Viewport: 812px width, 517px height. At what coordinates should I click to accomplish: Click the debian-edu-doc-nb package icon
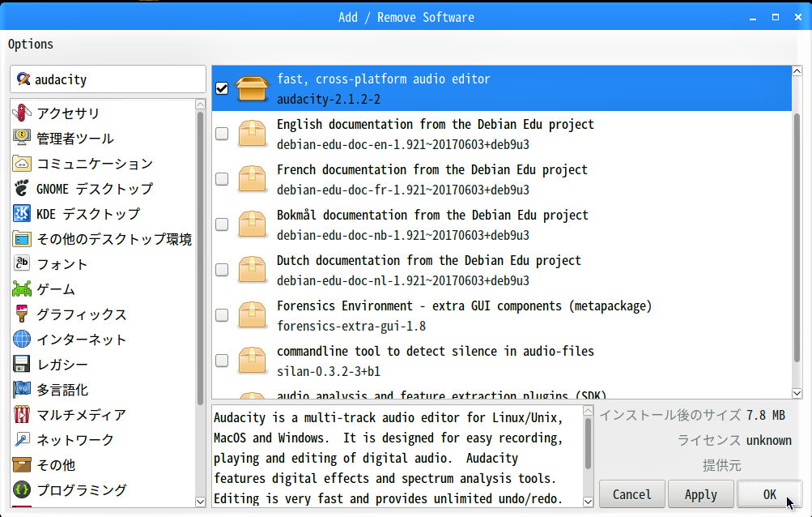(253, 224)
